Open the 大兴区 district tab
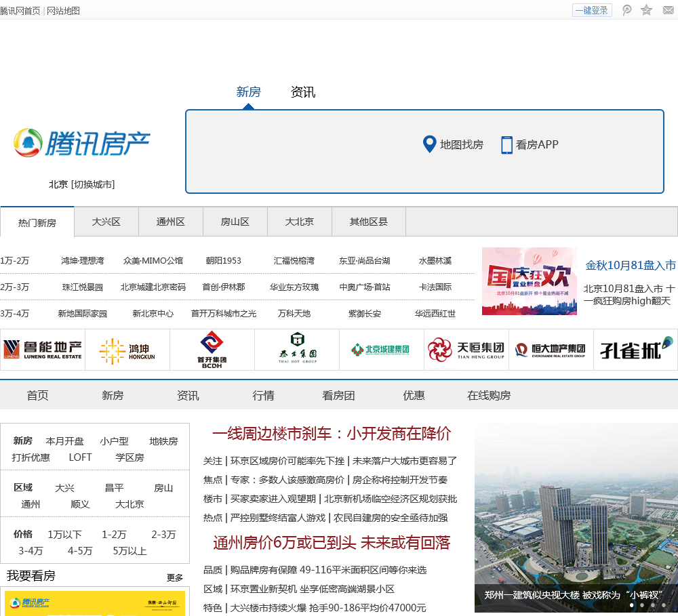The width and height of the screenshot is (678, 616). coord(106,222)
